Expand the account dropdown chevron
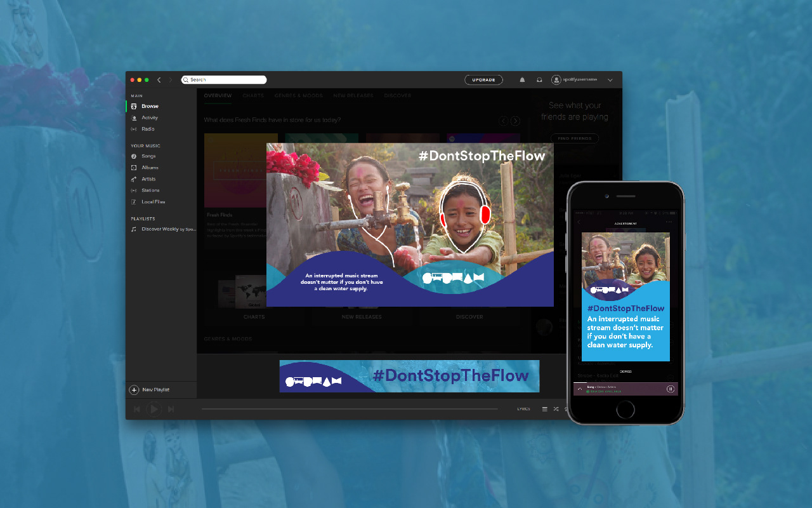This screenshot has width=812, height=508. click(x=610, y=80)
